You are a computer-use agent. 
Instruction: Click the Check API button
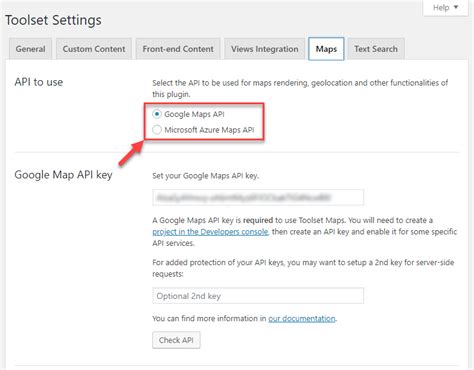[176, 340]
